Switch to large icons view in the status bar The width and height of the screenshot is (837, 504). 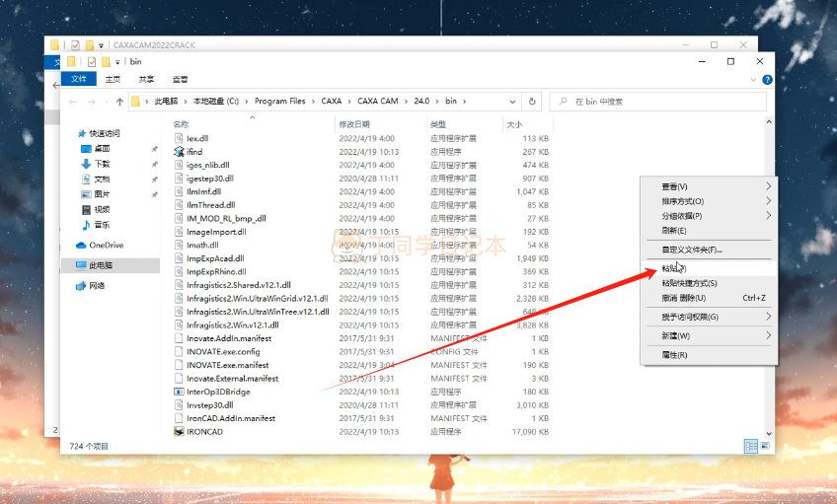pos(765,446)
